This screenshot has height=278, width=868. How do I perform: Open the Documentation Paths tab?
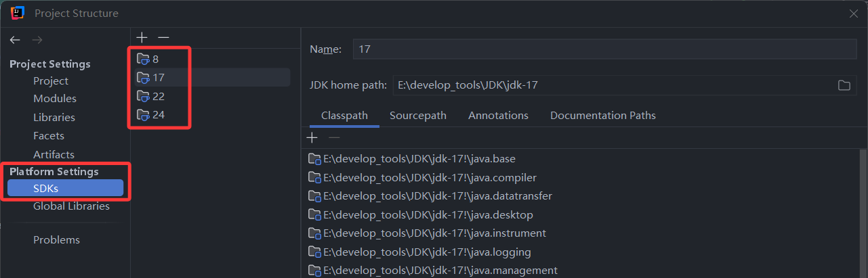point(602,116)
